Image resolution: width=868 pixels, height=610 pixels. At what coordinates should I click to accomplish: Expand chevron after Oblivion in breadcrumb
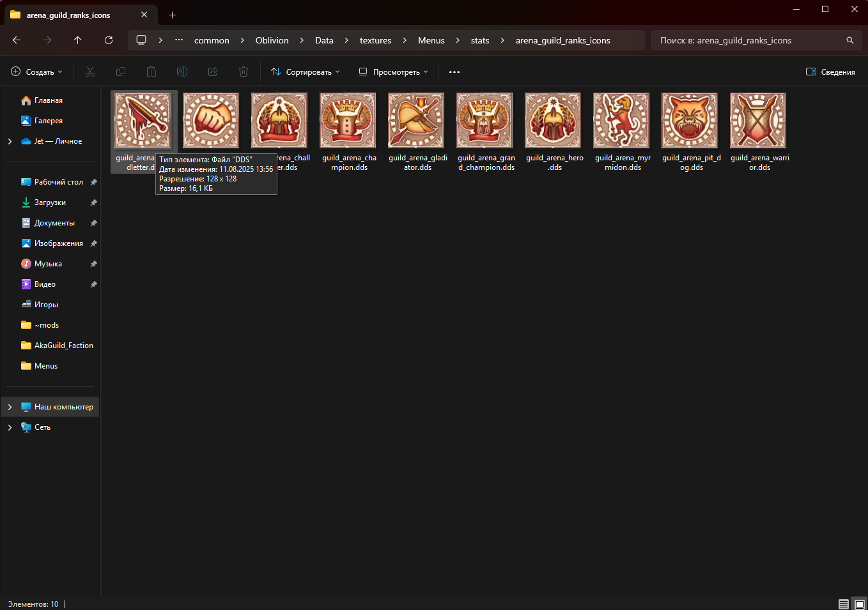pyautogui.click(x=302, y=40)
